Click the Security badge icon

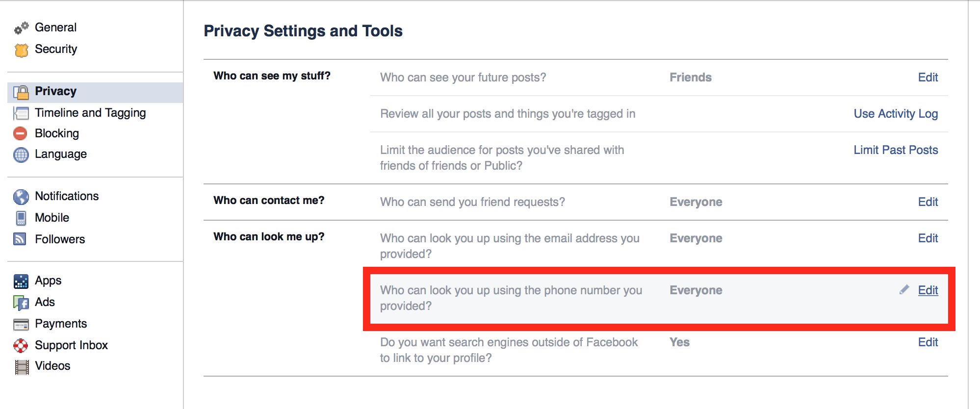point(21,50)
